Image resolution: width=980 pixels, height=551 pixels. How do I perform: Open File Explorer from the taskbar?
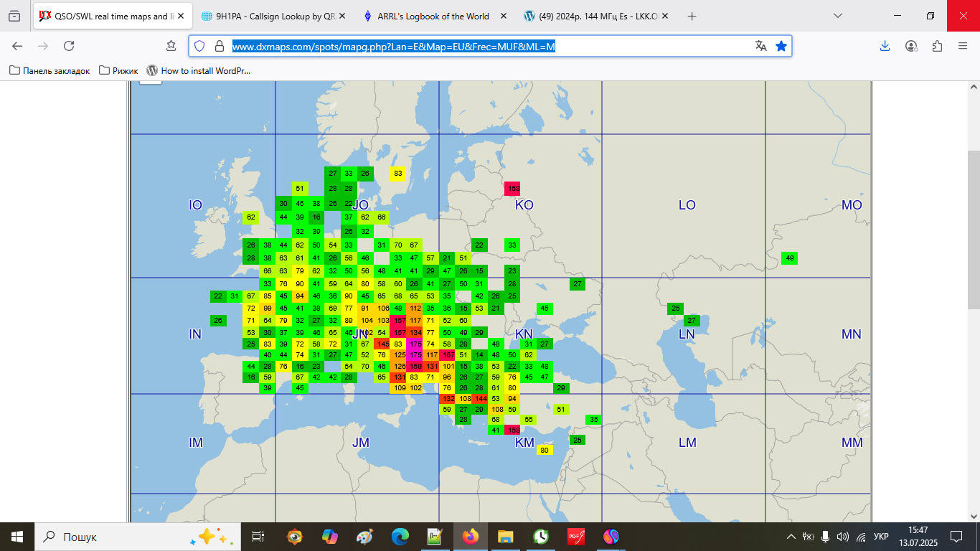click(506, 537)
